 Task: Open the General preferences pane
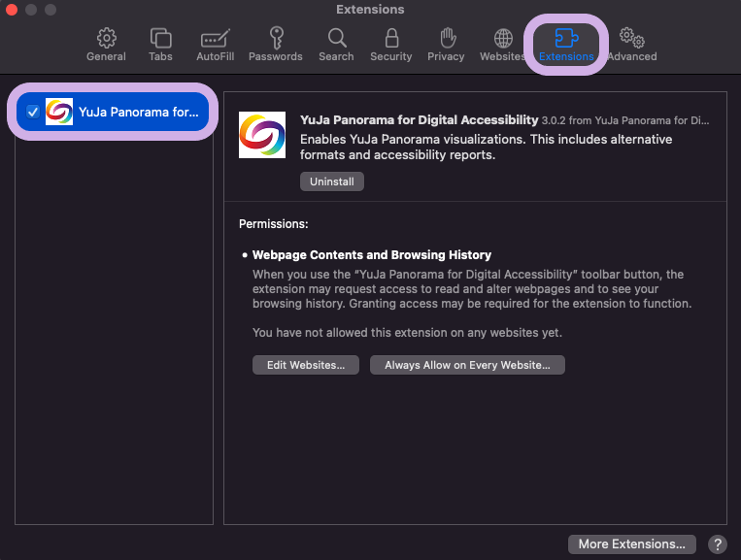(x=106, y=45)
